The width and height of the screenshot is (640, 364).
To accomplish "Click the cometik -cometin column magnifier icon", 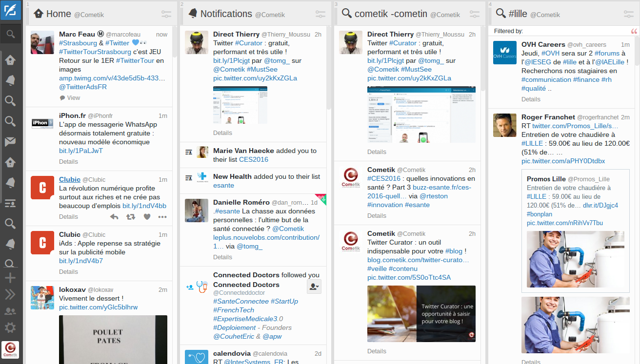I will pyautogui.click(x=347, y=14).
